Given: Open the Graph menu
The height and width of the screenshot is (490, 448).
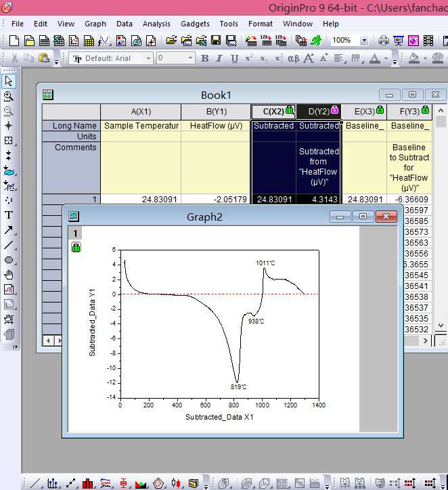Looking at the screenshot, I should 95,24.
